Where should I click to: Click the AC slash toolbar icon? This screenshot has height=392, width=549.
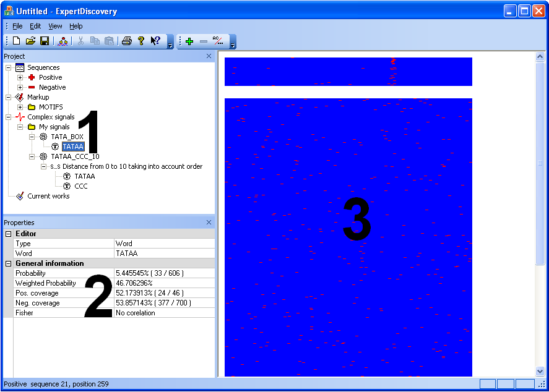click(x=218, y=41)
